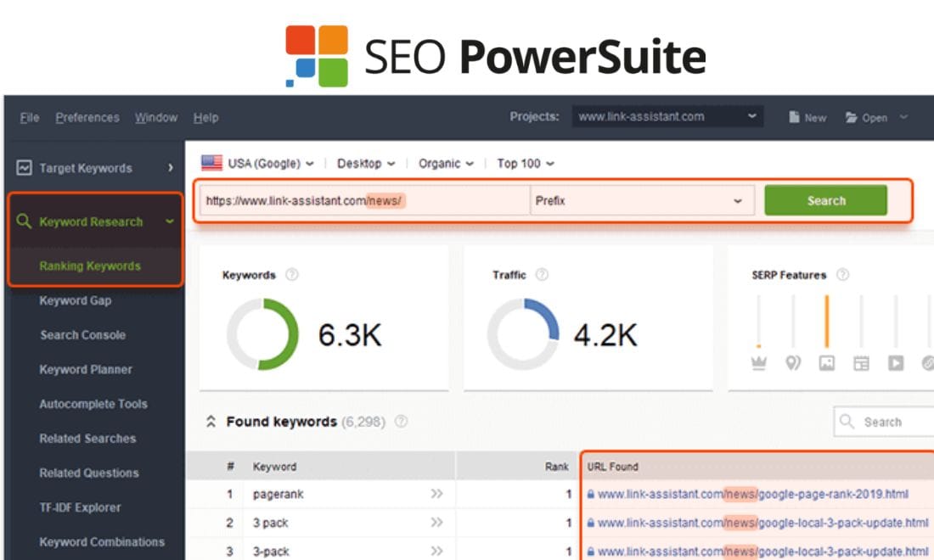
Task: Click the Found keywords search field
Action: pyautogui.click(x=883, y=422)
